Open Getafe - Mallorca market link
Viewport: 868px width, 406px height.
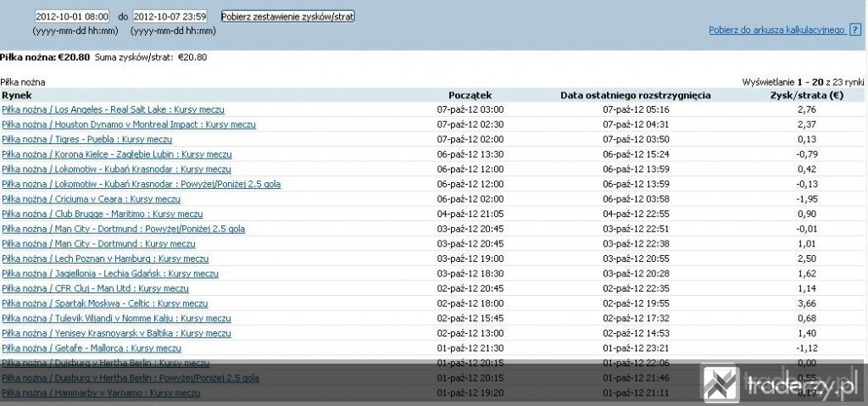[92, 348]
